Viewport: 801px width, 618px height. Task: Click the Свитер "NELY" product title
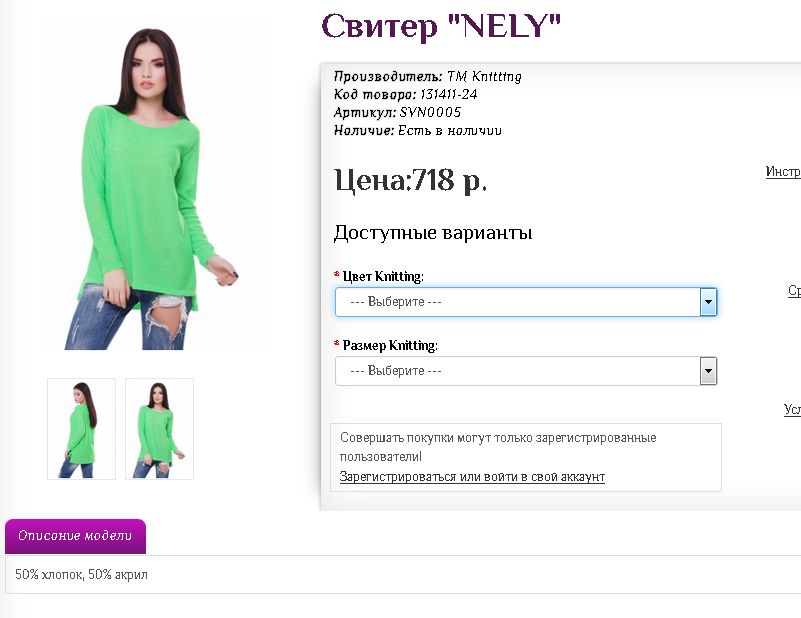point(441,25)
